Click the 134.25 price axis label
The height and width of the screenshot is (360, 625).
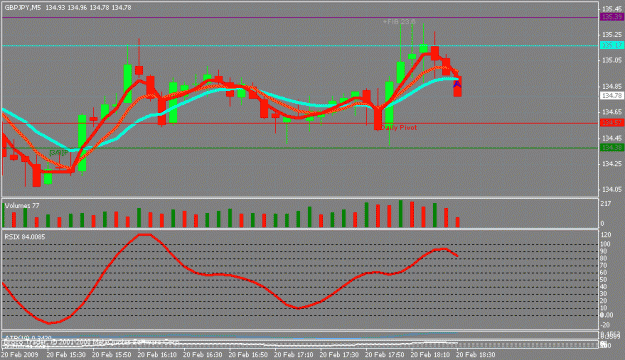[x=612, y=164]
